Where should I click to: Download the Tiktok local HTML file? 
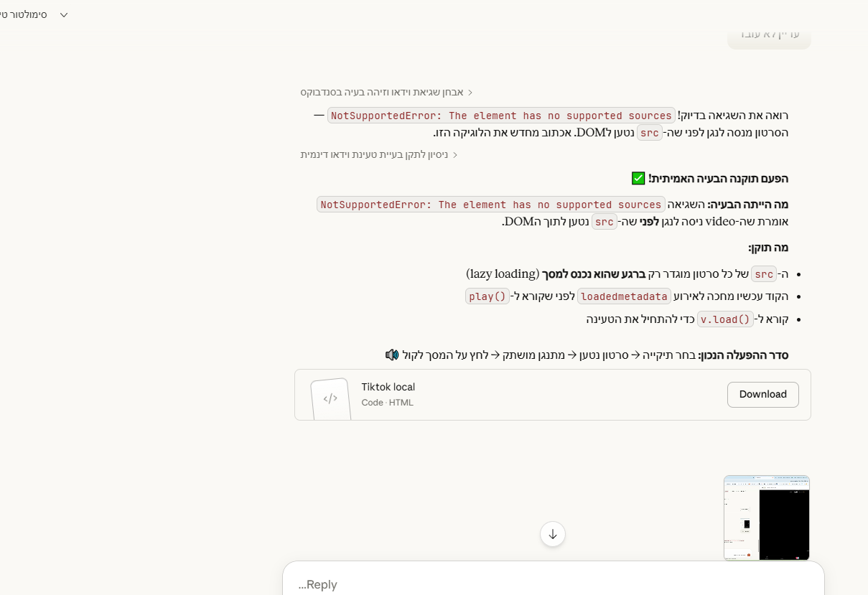tap(762, 394)
